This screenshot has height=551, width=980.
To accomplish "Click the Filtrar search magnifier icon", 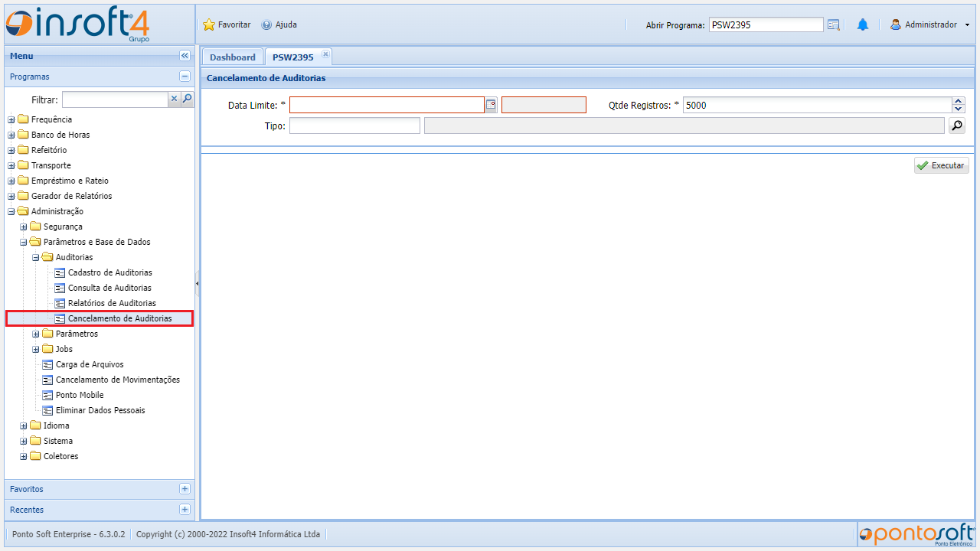I will [x=187, y=99].
